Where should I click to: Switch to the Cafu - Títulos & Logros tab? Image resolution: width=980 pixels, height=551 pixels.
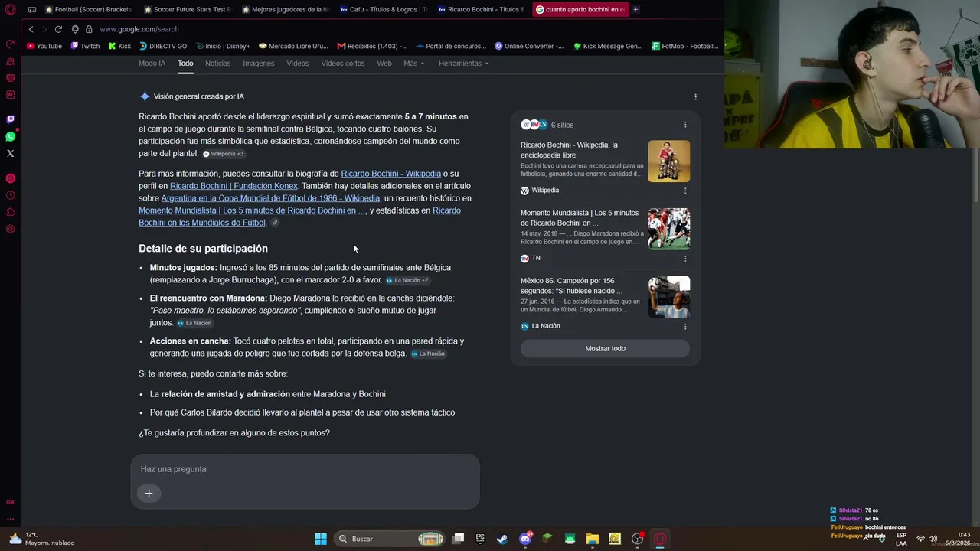(x=382, y=9)
